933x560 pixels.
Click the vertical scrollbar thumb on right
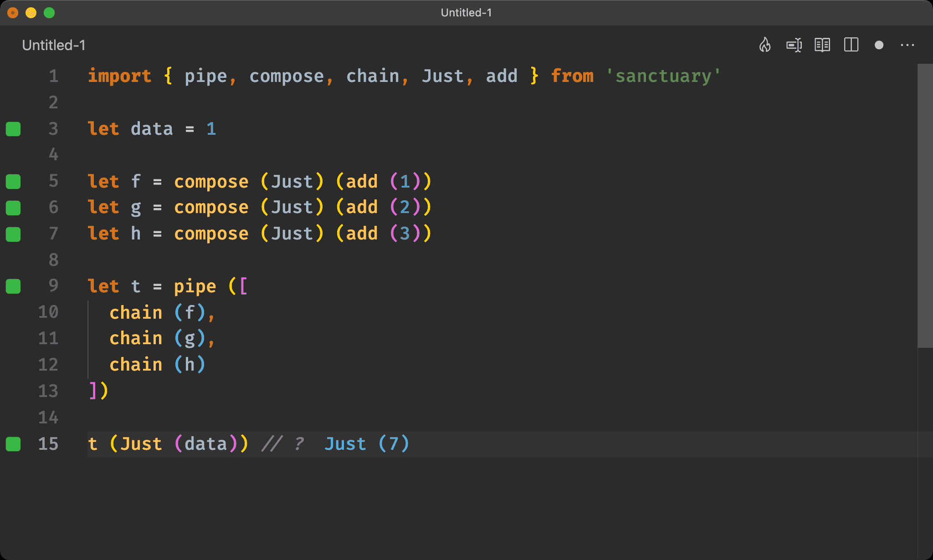925,206
